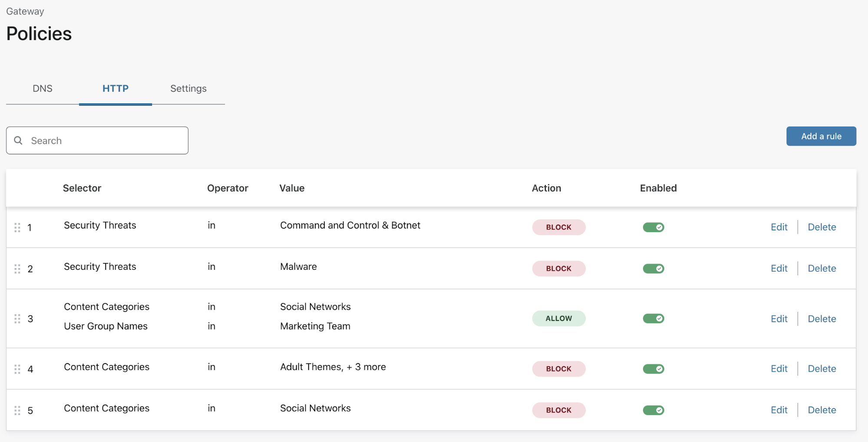
Task: Click the Add a rule button
Action: click(x=821, y=136)
